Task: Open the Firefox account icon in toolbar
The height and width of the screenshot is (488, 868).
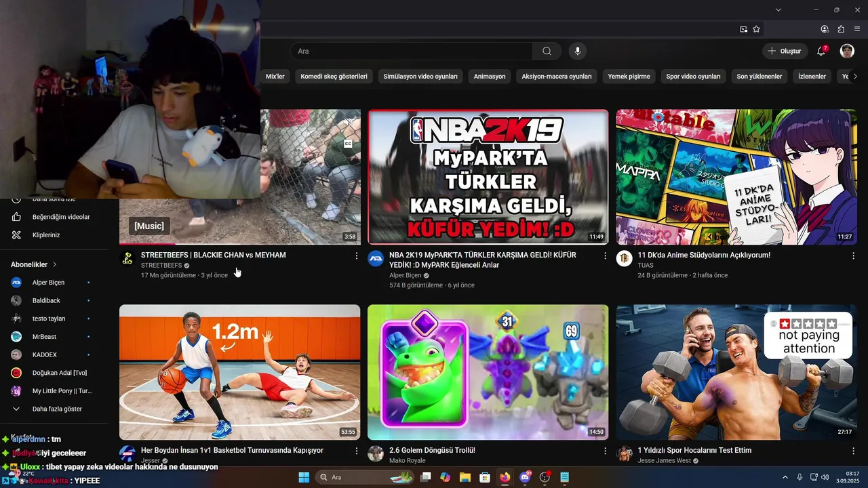Action: click(x=825, y=29)
